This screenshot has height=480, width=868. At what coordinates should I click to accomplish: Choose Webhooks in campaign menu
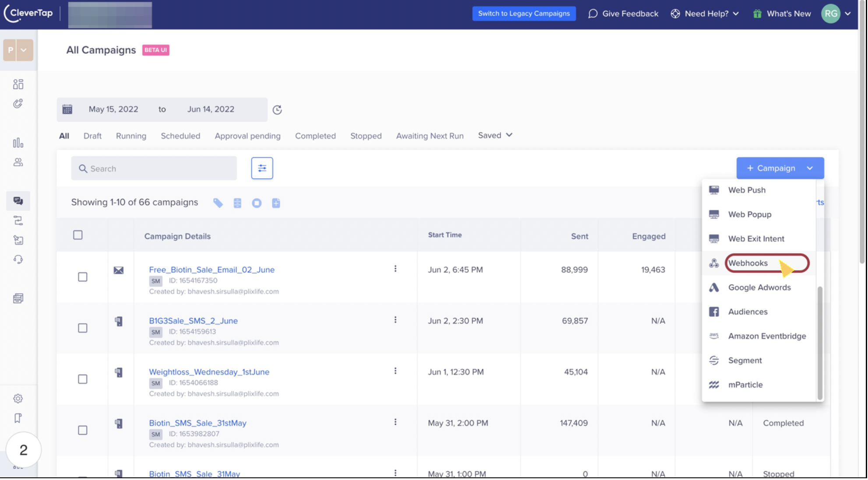(759, 263)
